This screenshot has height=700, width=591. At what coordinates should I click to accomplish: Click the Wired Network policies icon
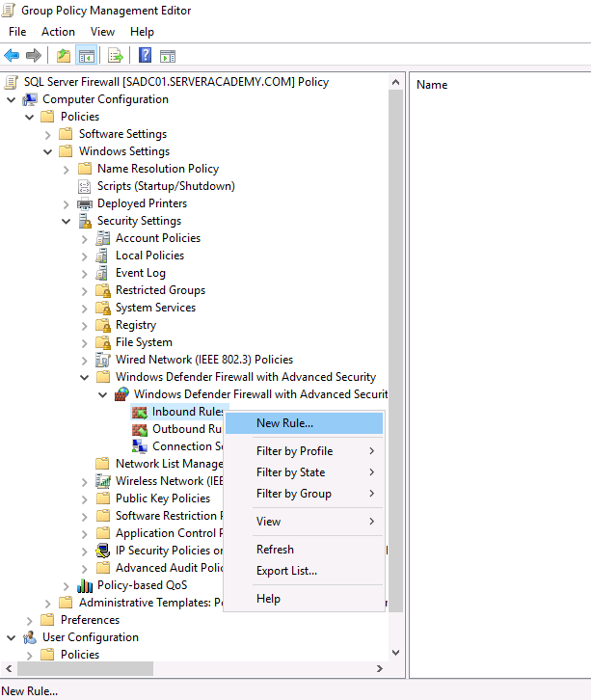click(x=102, y=360)
